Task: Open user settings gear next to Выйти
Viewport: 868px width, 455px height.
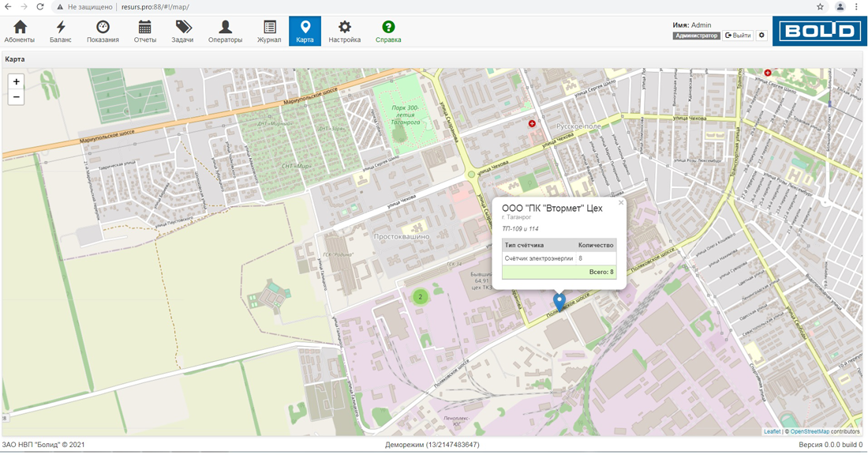Action: 761,36
